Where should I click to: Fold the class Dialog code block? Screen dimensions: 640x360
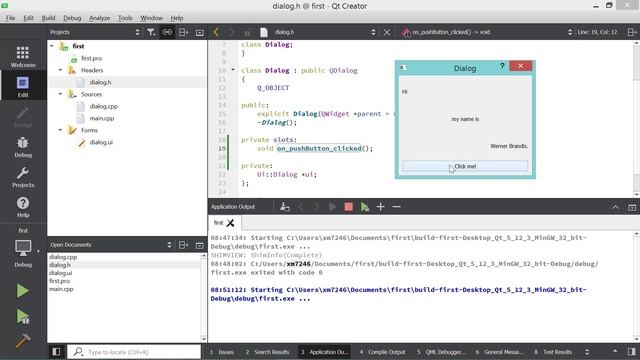pyautogui.click(x=233, y=70)
